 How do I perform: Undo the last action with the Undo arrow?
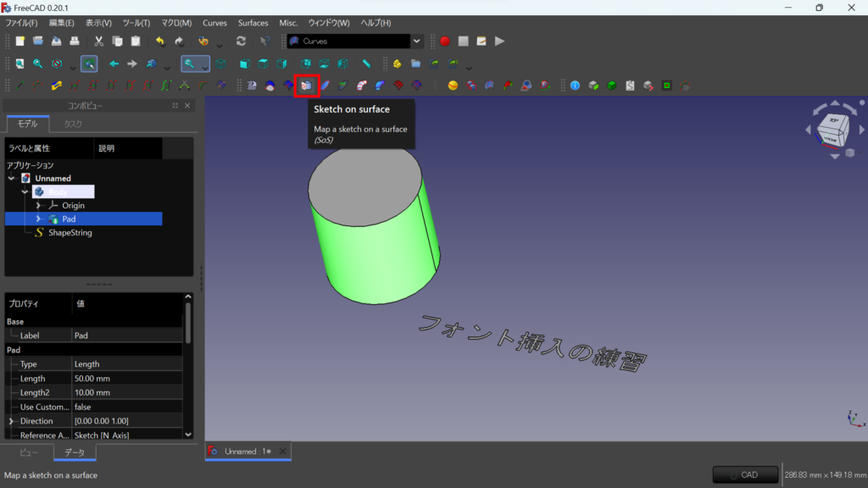click(x=160, y=41)
